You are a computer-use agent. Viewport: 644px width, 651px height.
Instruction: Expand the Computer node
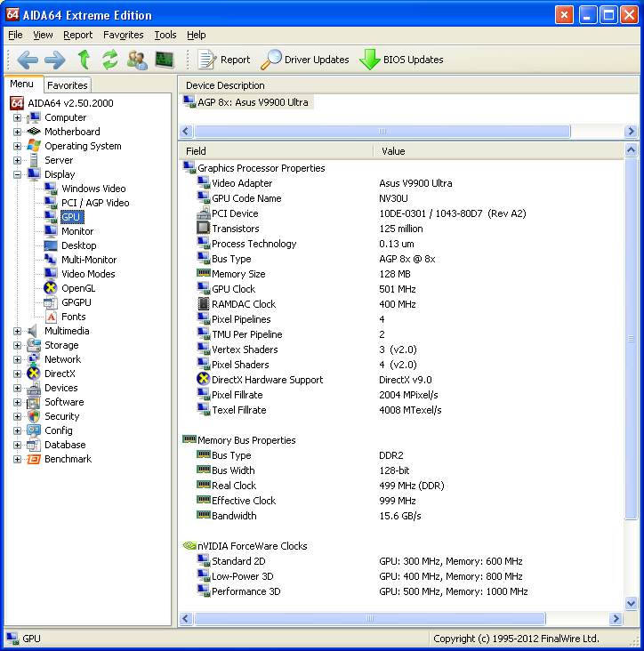tap(17, 117)
